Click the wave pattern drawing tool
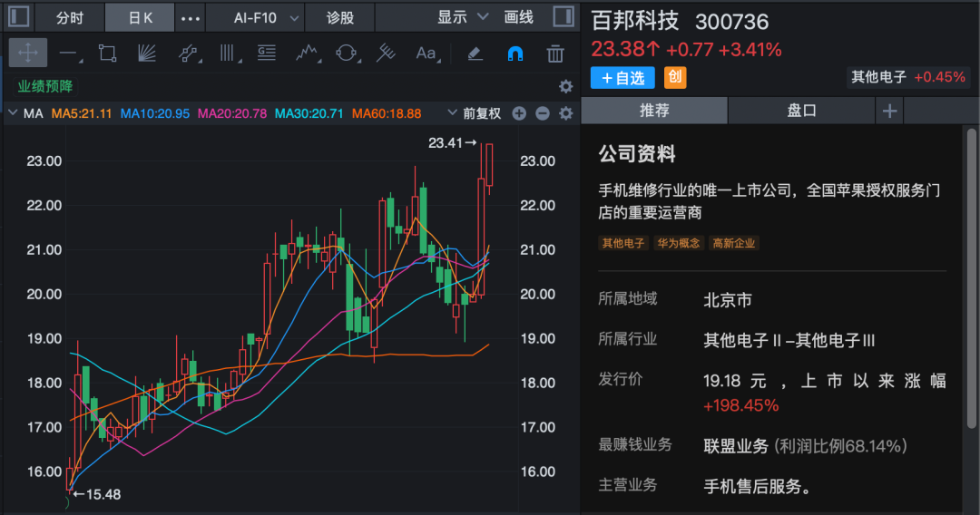Screen dimensions: 980x515 [x=309, y=53]
